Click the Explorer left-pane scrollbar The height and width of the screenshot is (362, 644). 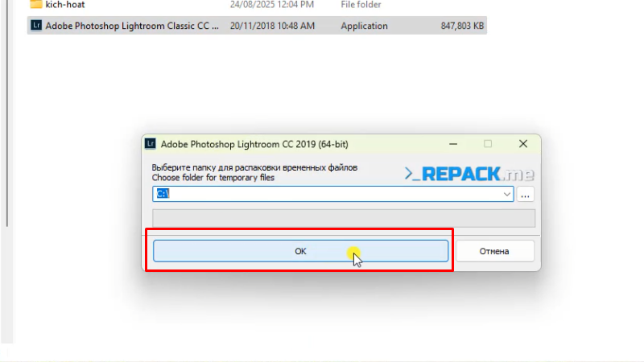click(6, 113)
